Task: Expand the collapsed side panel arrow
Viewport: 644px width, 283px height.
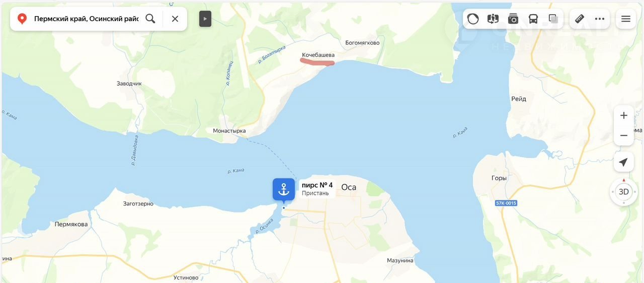Action: click(205, 19)
